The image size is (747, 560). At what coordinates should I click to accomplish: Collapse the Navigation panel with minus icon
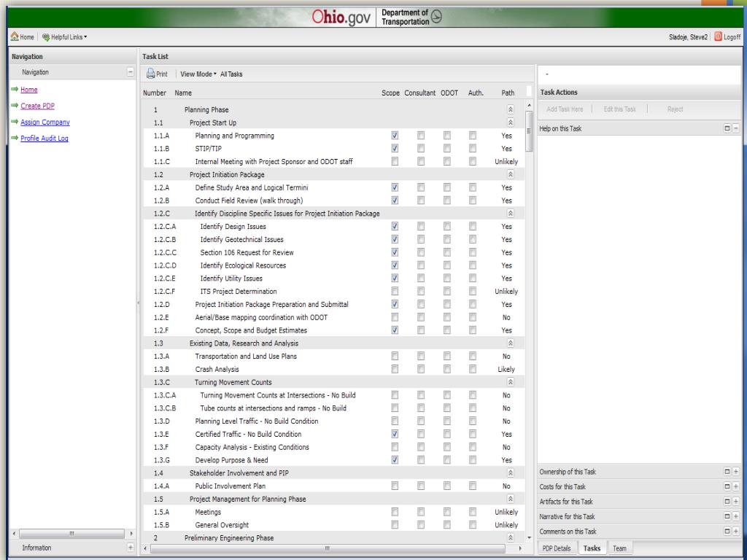pyautogui.click(x=130, y=72)
